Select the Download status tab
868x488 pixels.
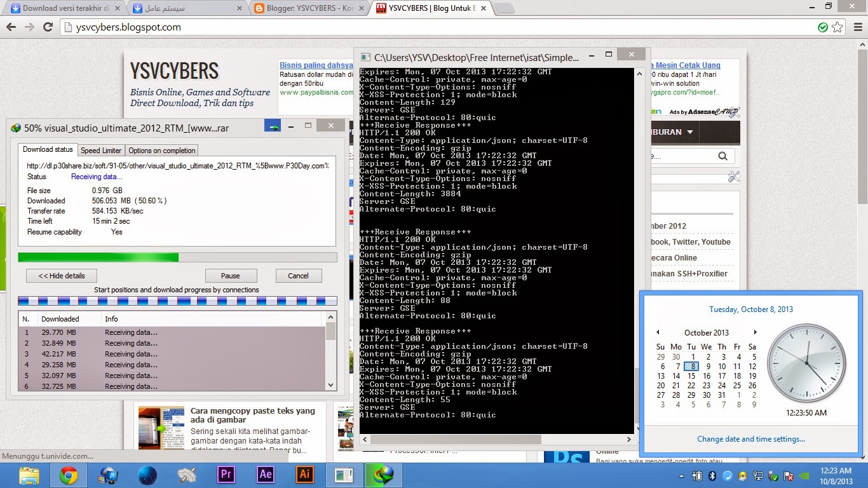pyautogui.click(x=48, y=150)
